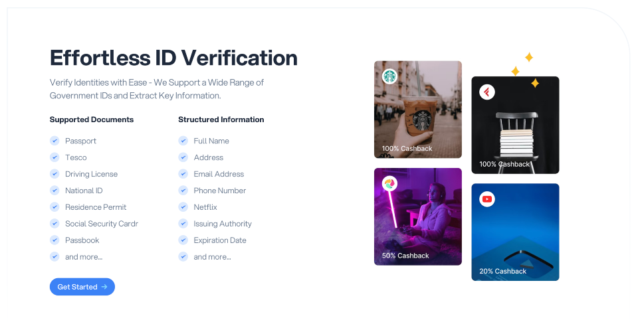
Task: Click the checkmark icon beside Passbook
Action: (x=54, y=240)
